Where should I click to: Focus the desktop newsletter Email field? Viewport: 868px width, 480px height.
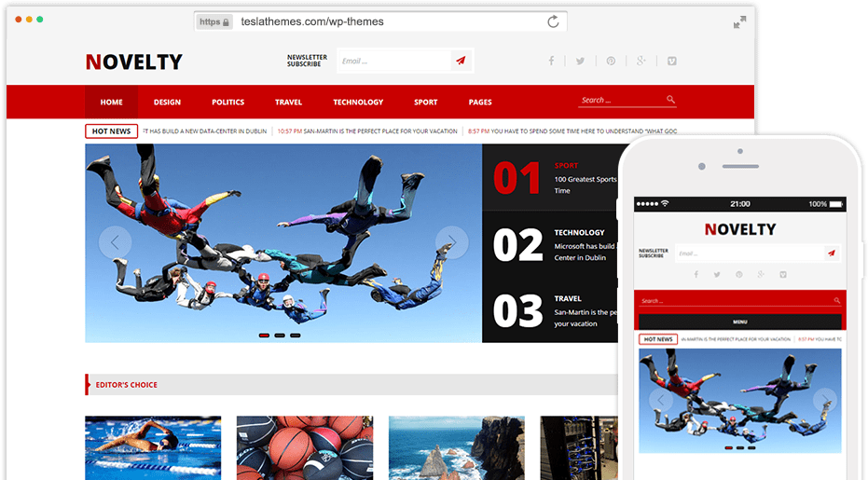(394, 61)
